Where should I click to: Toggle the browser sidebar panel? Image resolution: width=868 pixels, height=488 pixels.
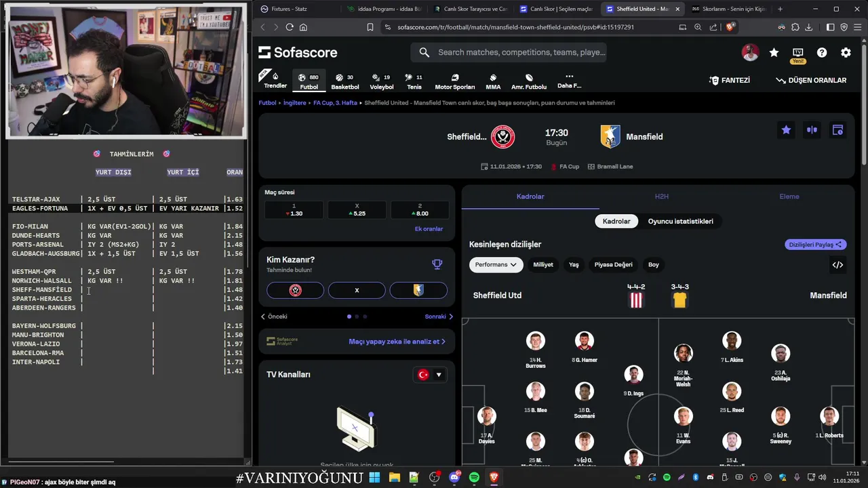pyautogui.click(x=831, y=27)
